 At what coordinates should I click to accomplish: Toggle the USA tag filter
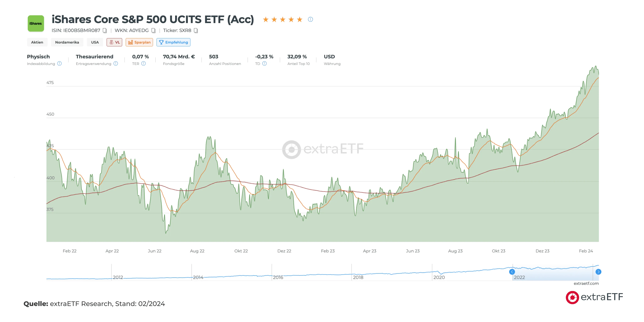click(95, 42)
